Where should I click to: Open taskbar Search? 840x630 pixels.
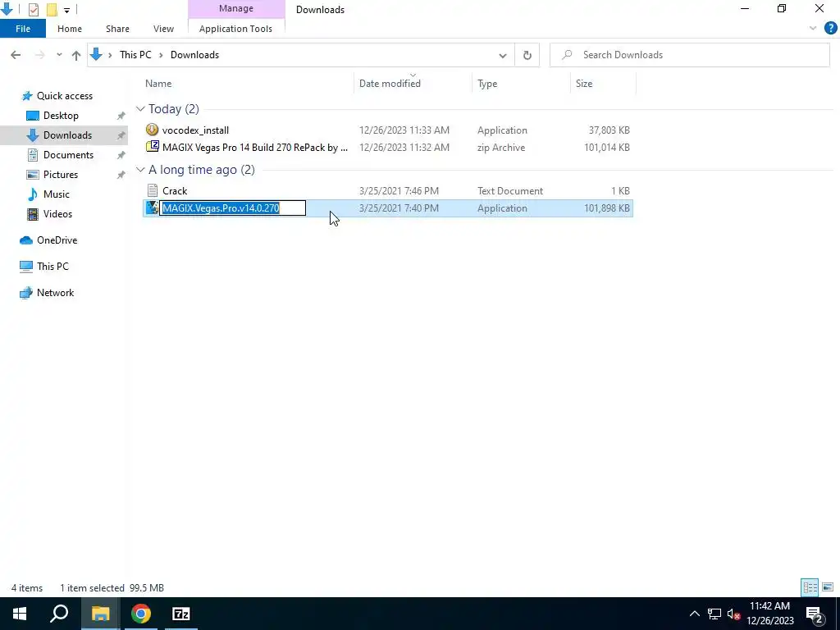tap(59, 614)
